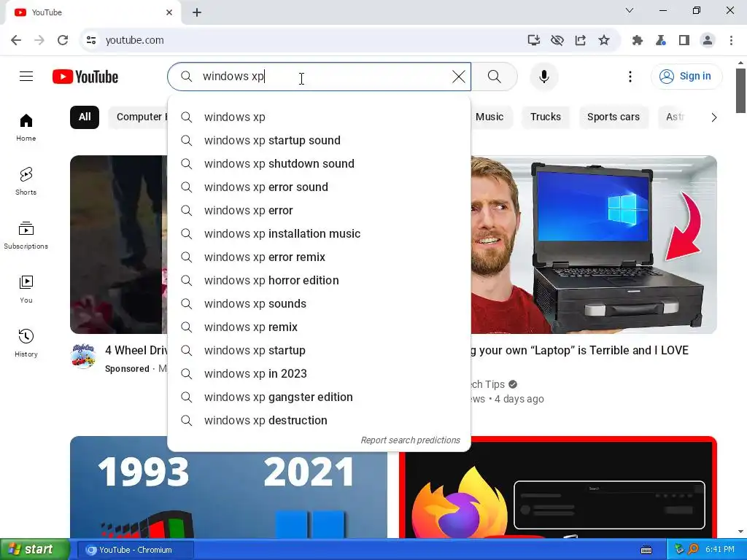Click the YouTube logo

pos(85,77)
